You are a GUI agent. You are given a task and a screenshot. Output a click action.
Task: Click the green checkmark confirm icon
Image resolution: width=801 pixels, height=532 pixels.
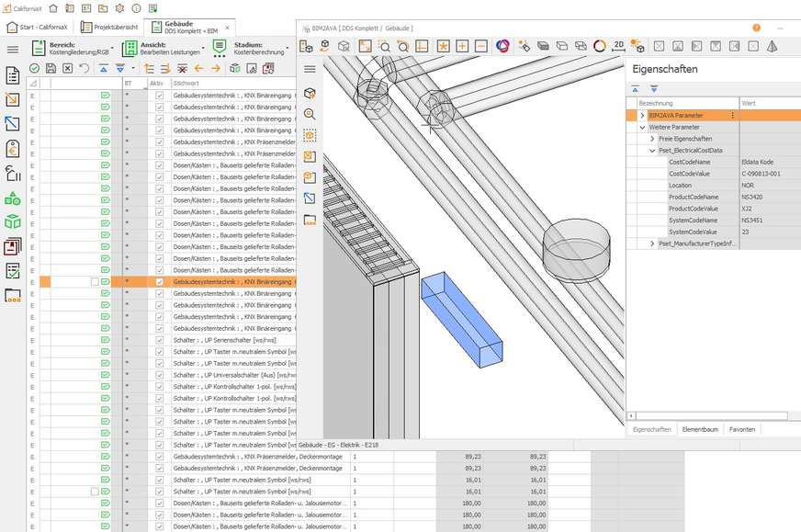click(x=34, y=69)
